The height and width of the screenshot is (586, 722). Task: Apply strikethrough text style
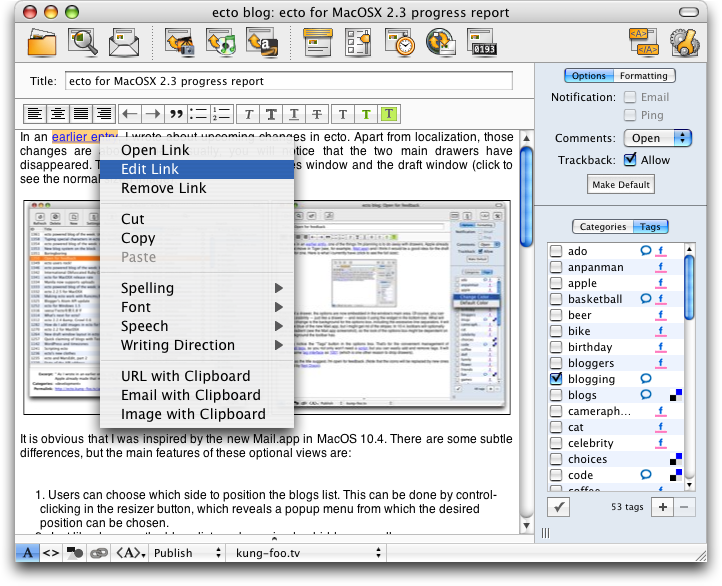tap(317, 114)
